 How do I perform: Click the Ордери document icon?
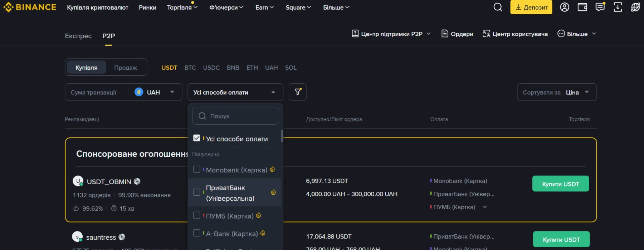click(x=445, y=34)
